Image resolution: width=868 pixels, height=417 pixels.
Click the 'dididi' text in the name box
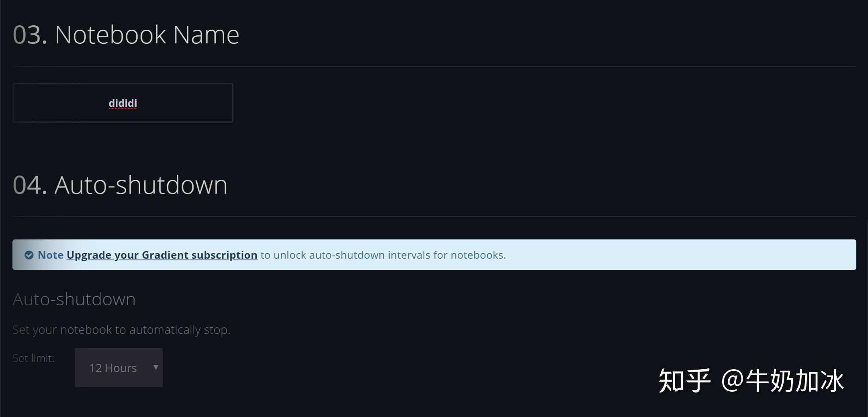[123, 103]
